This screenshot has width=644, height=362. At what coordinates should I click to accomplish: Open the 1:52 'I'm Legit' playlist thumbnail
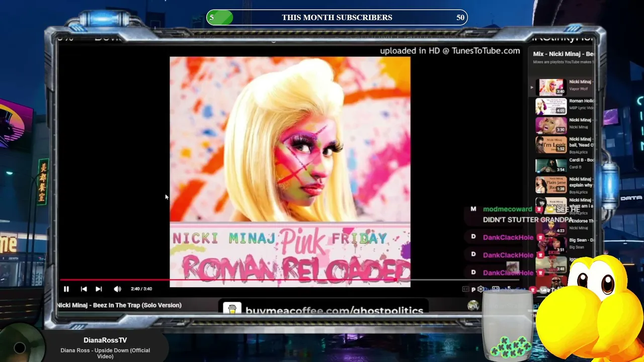coord(551,144)
